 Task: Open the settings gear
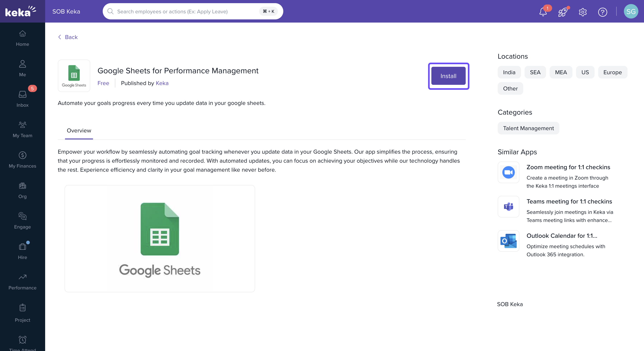tap(583, 12)
